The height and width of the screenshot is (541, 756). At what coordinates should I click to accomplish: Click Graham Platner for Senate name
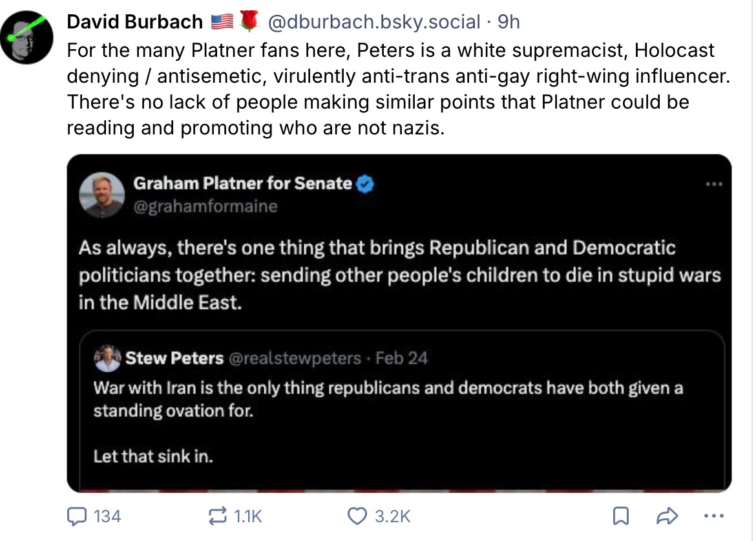tap(243, 184)
